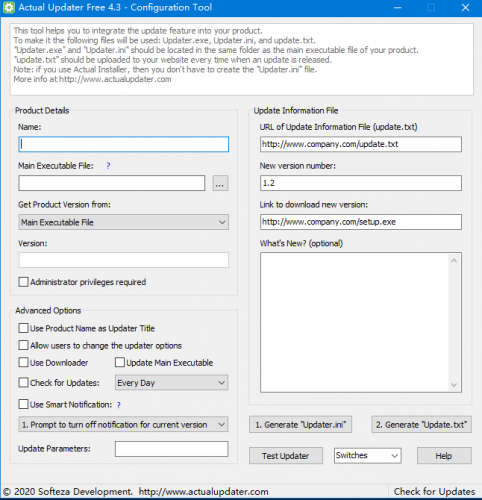This screenshot has width=482, height=500.
Task: Expand the Prompt to turn off notification dropdown
Action: [x=123, y=425]
